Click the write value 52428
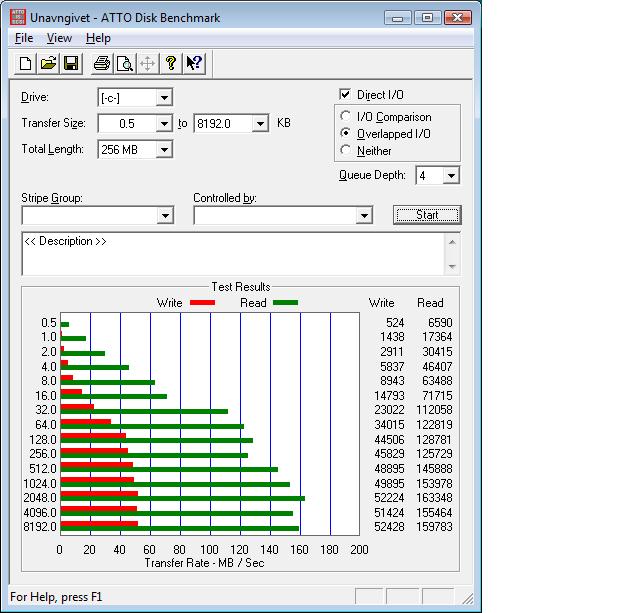640x613 pixels. pos(389,527)
